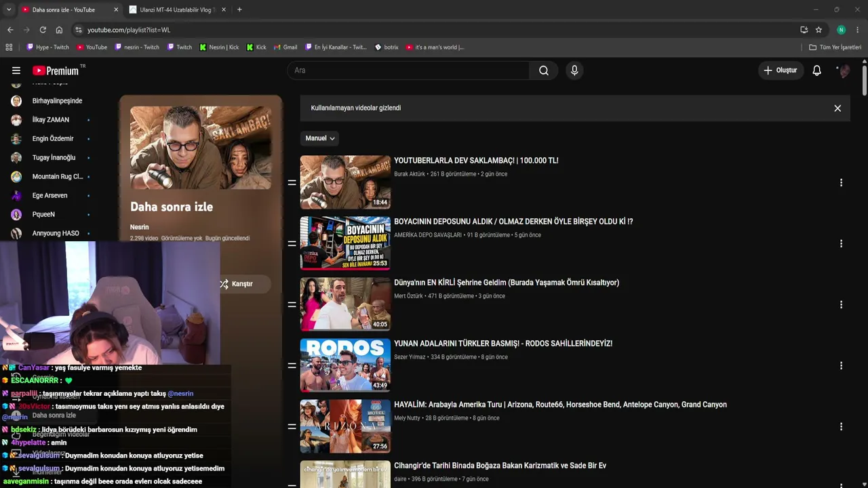This screenshot has width=868, height=488.
Task: Close the 'Daha sonra izle - YouTube' tab
Action: pyautogui.click(x=116, y=9)
